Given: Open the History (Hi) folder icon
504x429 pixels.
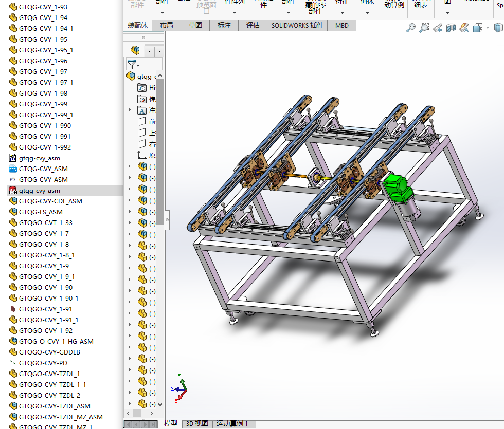Looking at the screenshot, I should tap(142, 88).
